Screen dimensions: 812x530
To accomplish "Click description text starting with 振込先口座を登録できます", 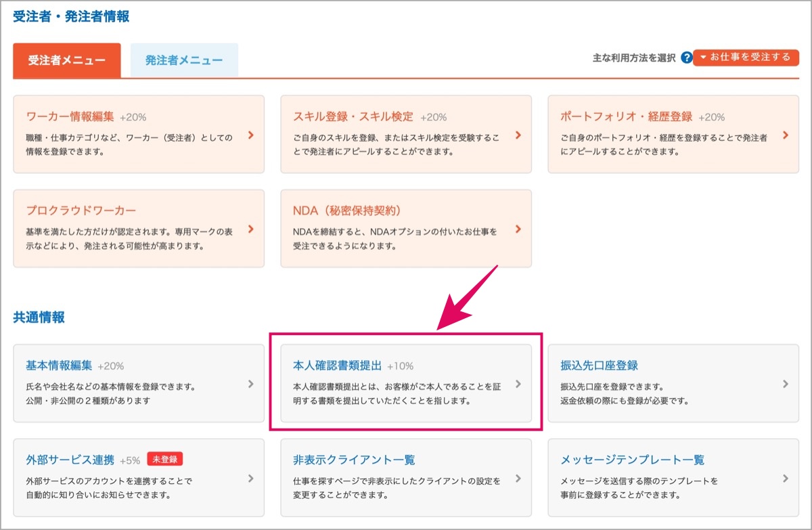I will pos(624,393).
